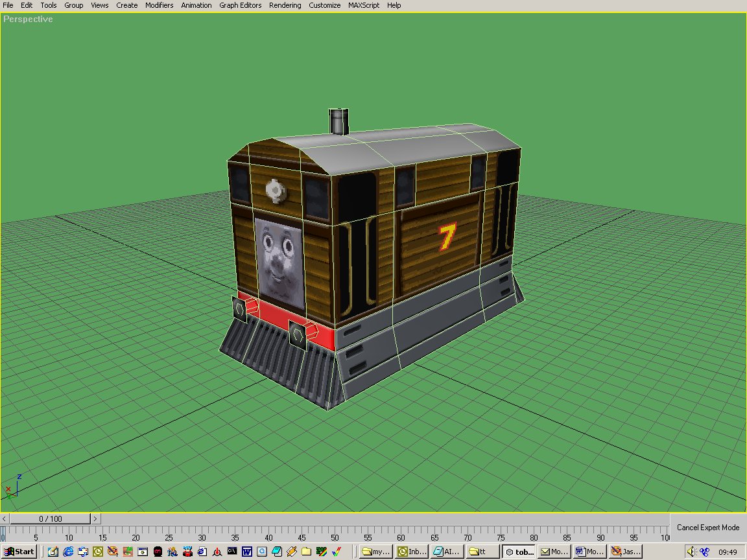Switch to the 'Mo...' mail taskbar window
The height and width of the screenshot is (560, 747).
(x=554, y=552)
